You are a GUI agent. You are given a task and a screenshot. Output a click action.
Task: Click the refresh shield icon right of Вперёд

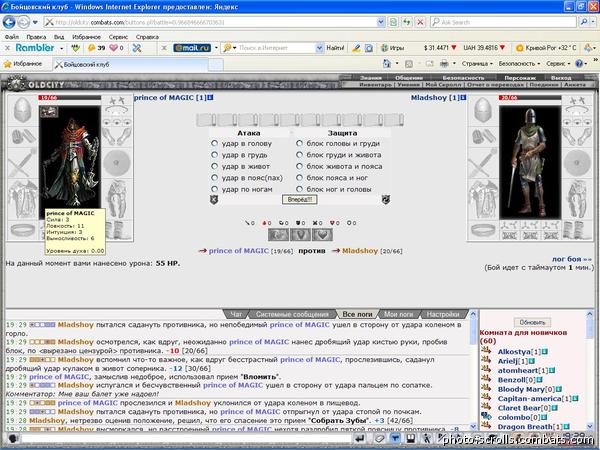point(386,199)
